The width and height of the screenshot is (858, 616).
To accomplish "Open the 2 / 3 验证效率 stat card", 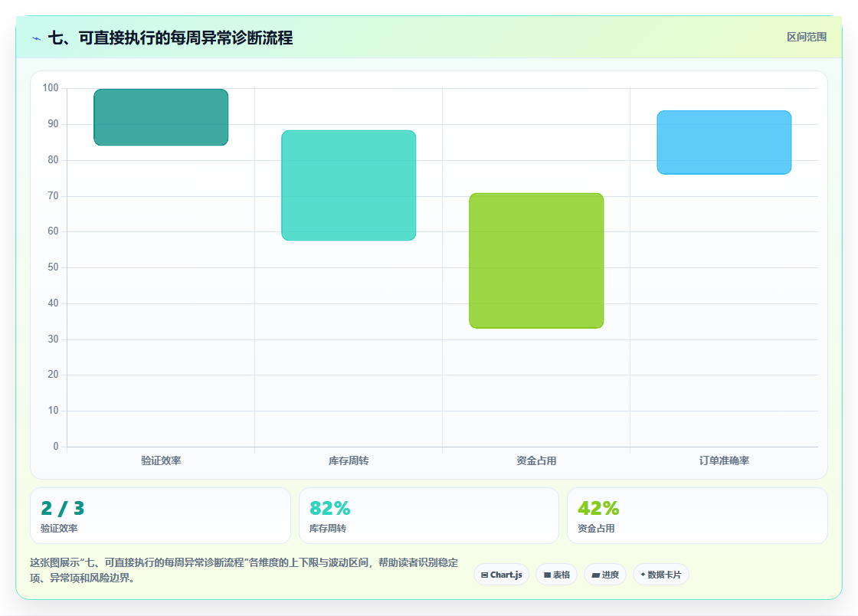I will pos(160,516).
